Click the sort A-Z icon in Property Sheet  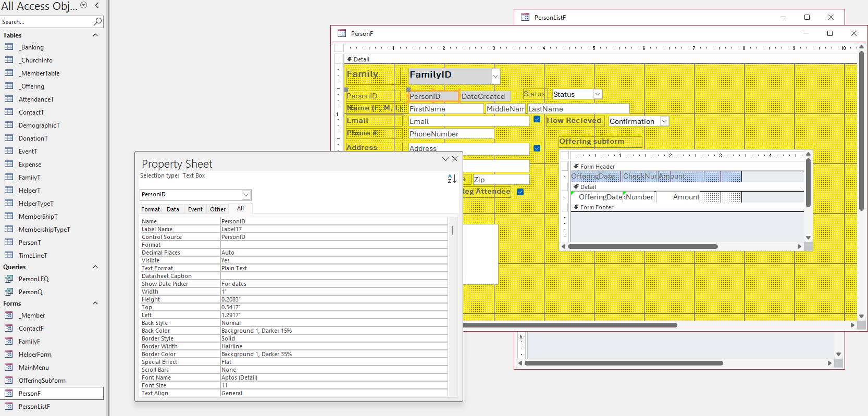click(452, 179)
